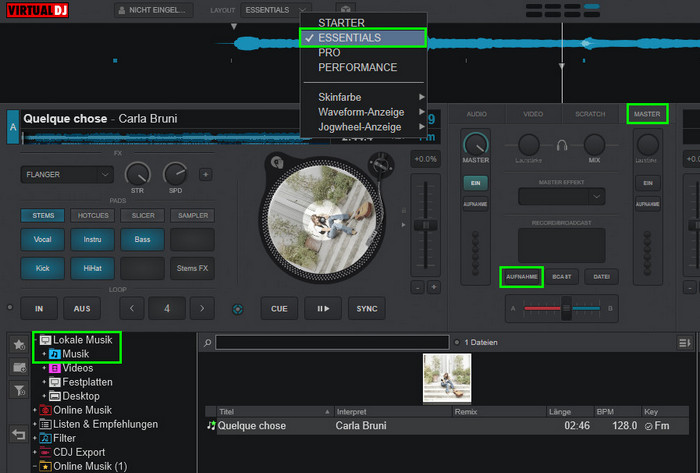Click the add virtual folder sidebar icon
The image size is (700, 473).
click(19, 368)
